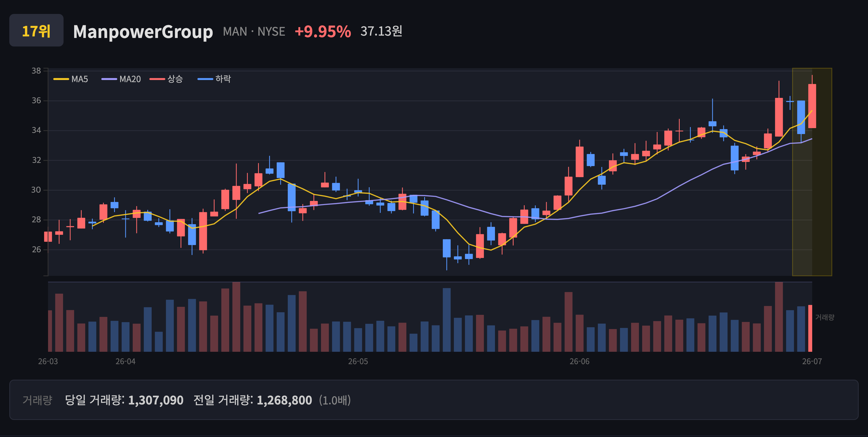The width and height of the screenshot is (868, 437).
Task: Click the 34 price axis label
Action: pos(36,130)
